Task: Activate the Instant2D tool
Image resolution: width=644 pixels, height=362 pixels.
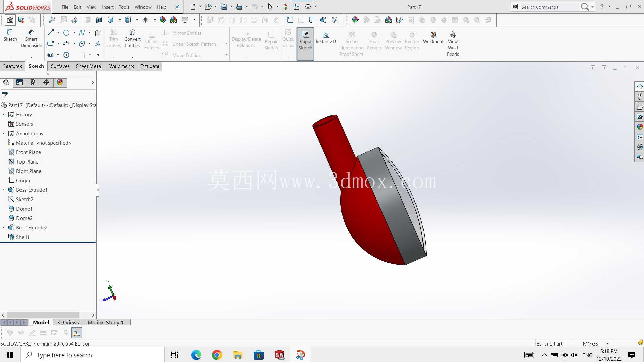Action: [x=326, y=38]
